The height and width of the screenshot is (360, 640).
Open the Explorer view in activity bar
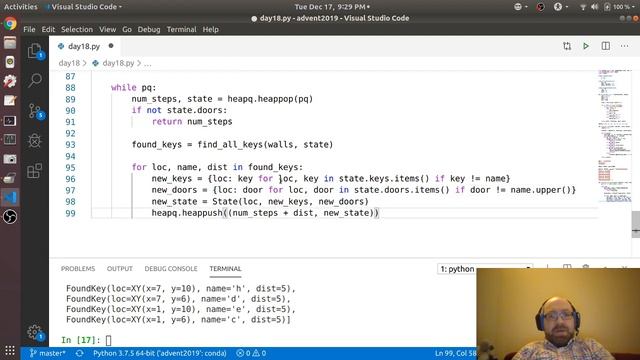click(x=35, y=51)
